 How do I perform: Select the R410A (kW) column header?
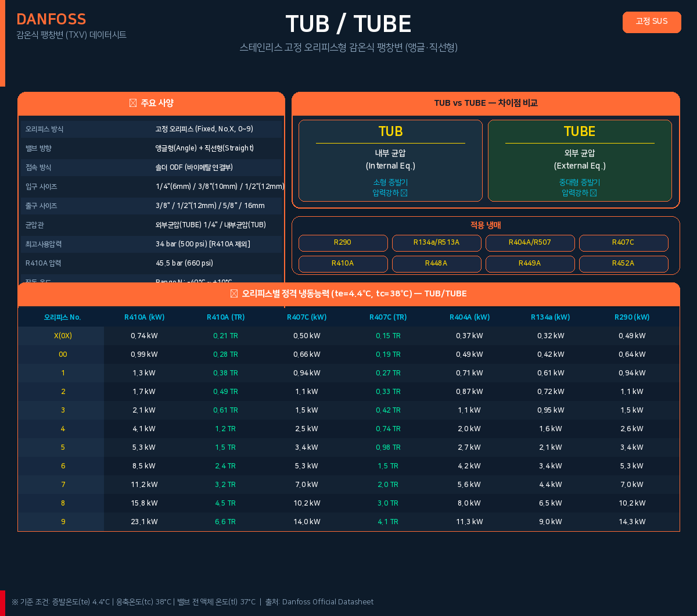point(145,317)
